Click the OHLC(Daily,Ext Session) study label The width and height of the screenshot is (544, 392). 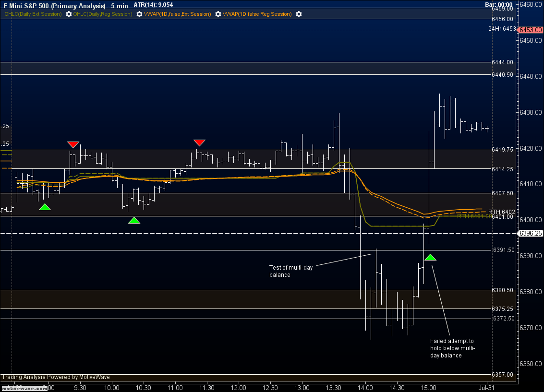click(x=33, y=14)
